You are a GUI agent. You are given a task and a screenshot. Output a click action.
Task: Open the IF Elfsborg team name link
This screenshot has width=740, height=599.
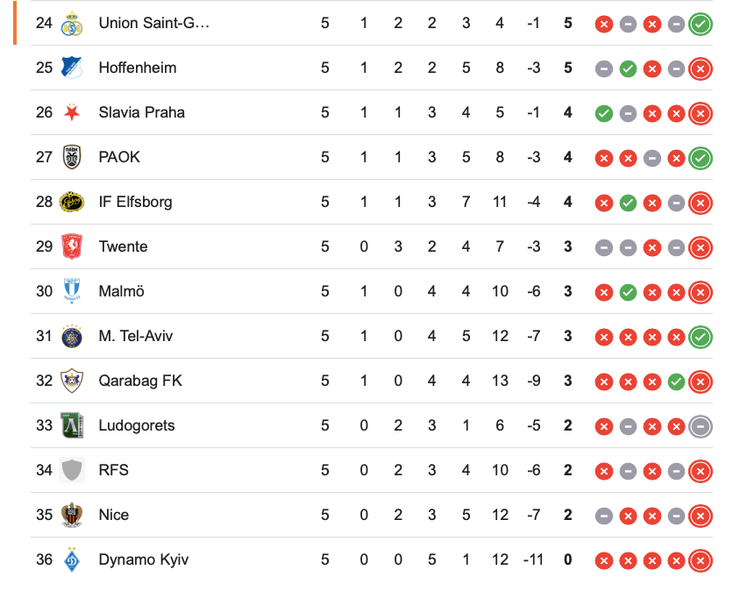pos(135,202)
